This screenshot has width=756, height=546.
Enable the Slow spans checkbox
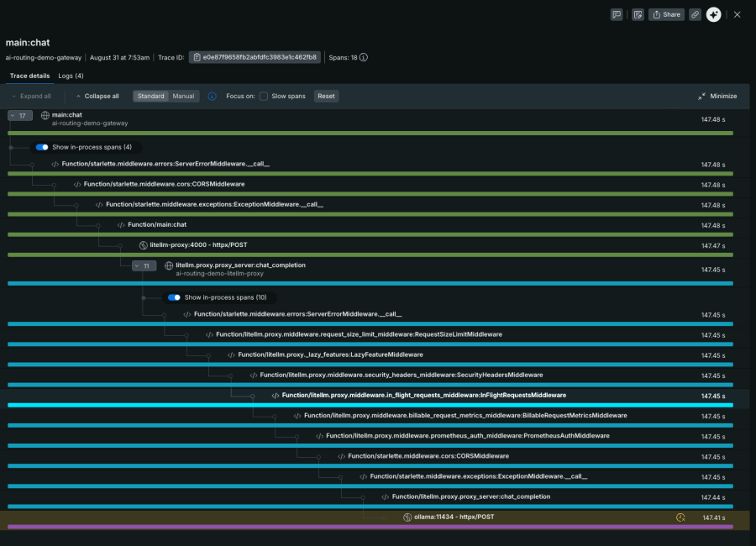(x=264, y=96)
